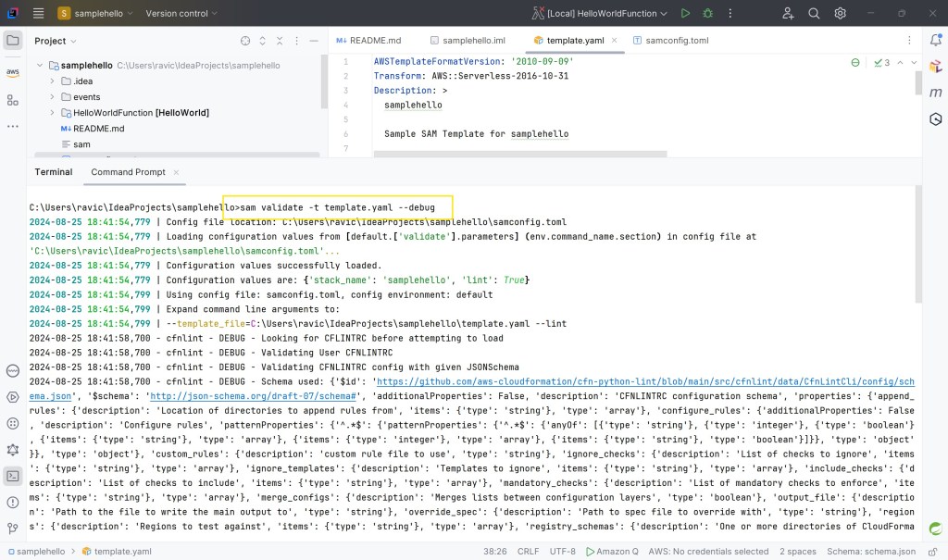
Task: Click the Code With Me icon
Action: [788, 14]
